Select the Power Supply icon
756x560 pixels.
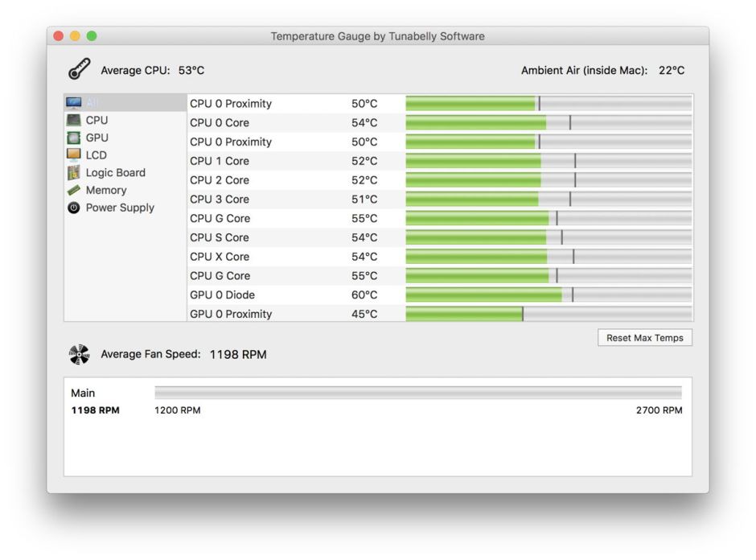click(75, 208)
